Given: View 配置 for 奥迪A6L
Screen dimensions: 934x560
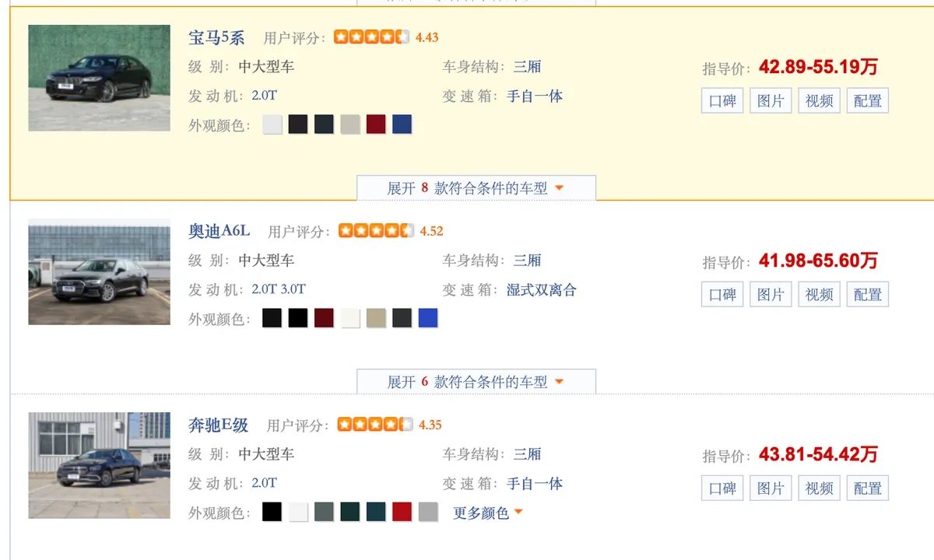Looking at the screenshot, I should 867,294.
